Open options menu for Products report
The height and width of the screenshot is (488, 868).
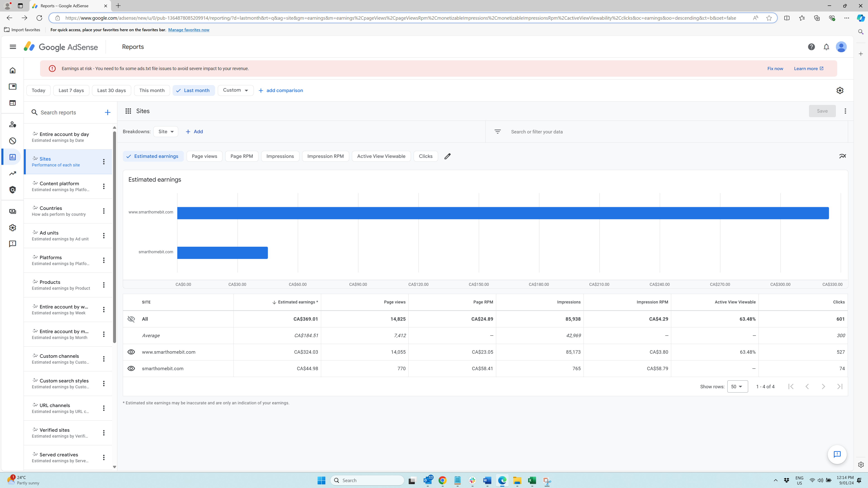click(104, 285)
